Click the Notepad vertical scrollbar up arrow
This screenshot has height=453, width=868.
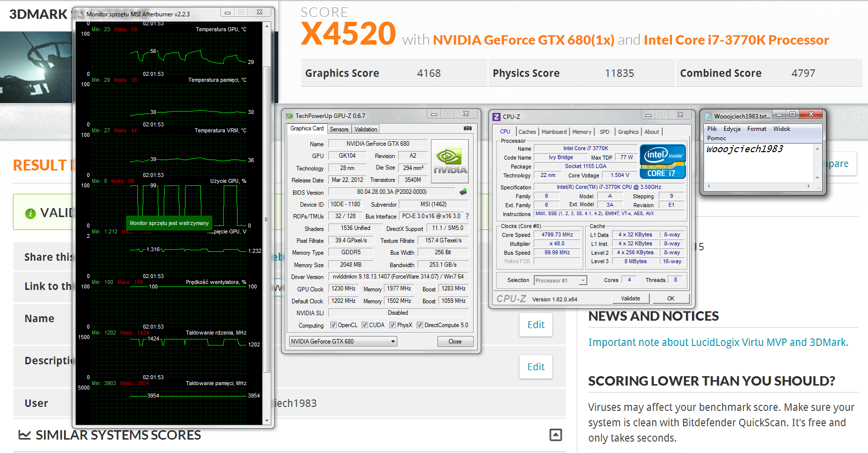[x=817, y=149]
